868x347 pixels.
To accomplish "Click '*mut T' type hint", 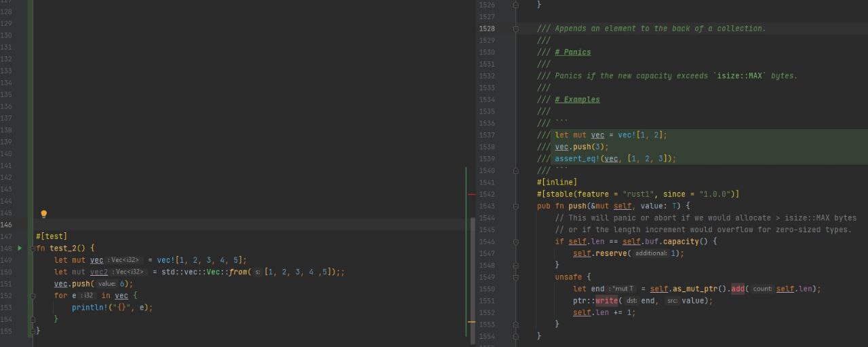I will [622, 289].
